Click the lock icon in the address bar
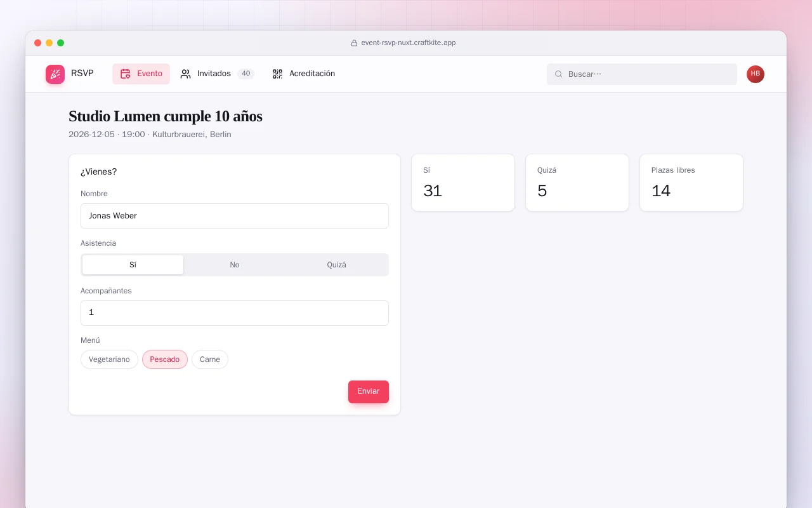Image resolution: width=812 pixels, height=508 pixels. point(355,43)
